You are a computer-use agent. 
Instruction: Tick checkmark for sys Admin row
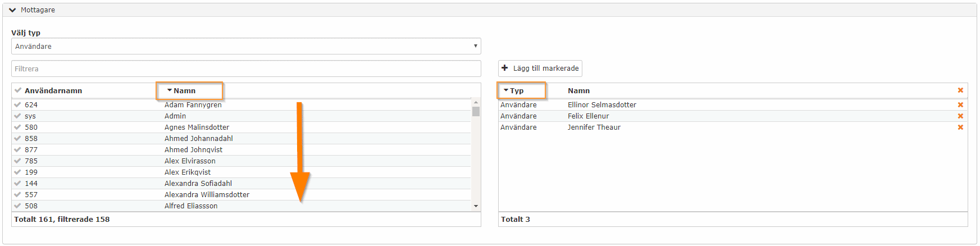pos(18,116)
